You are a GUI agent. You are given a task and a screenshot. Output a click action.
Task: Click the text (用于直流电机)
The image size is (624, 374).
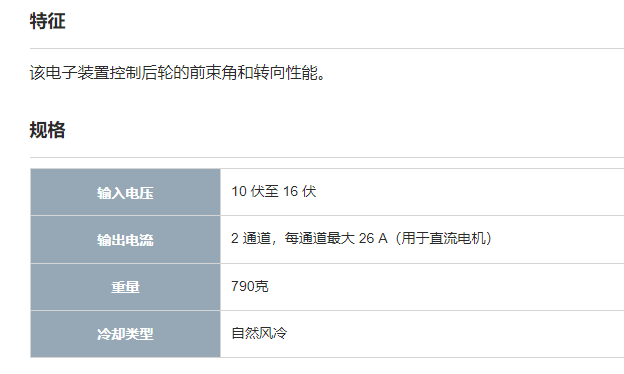(443, 238)
